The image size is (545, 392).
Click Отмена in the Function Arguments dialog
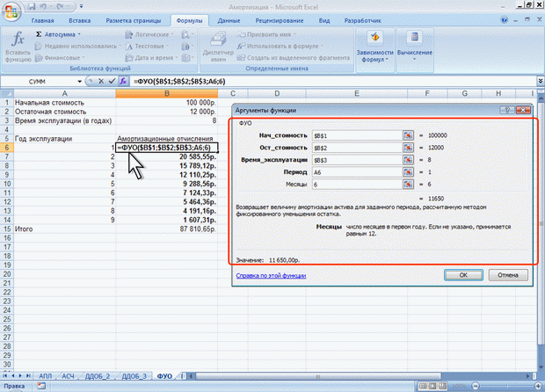point(508,275)
